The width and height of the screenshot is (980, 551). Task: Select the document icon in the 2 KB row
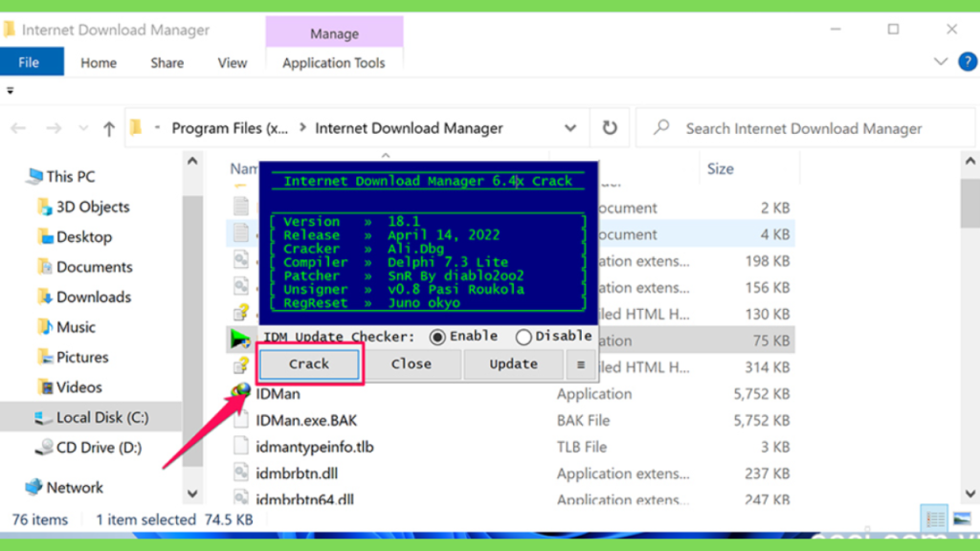click(x=241, y=207)
